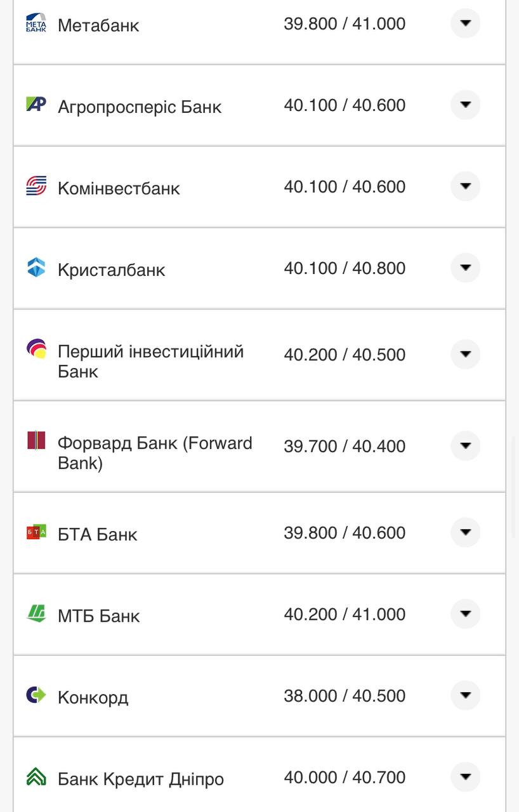Click the Перший інвестиційний Банк logo
This screenshot has width=519, height=812.
[36, 349]
